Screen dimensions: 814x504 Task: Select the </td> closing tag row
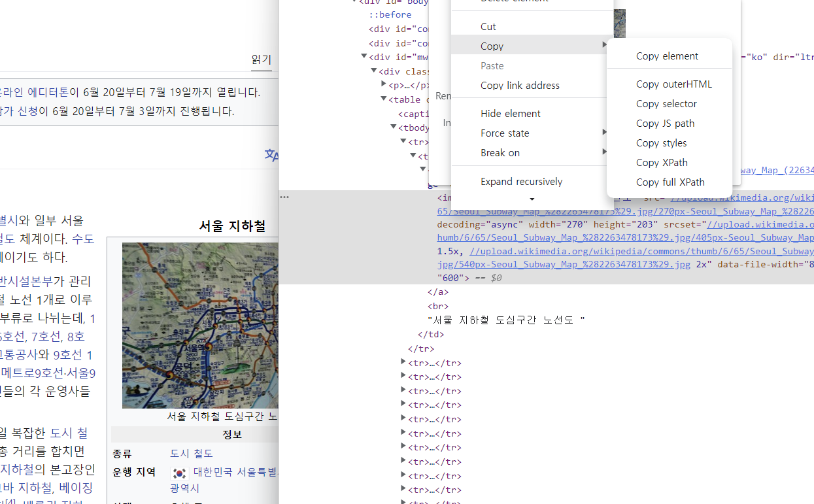tap(431, 334)
